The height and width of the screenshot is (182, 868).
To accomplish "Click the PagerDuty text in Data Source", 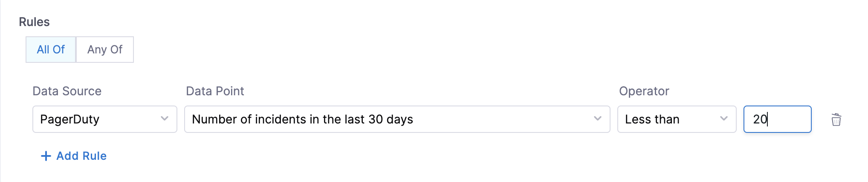I will pos(69,119).
